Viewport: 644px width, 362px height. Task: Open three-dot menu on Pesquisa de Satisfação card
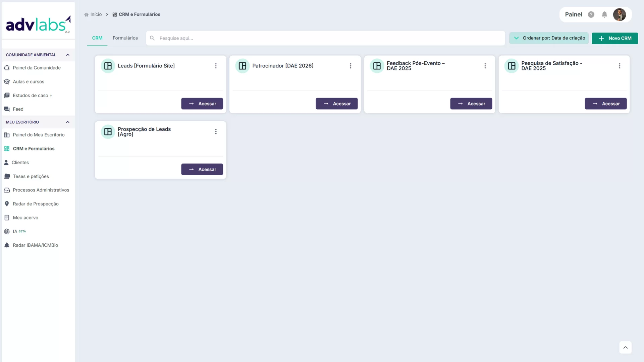pos(620,66)
